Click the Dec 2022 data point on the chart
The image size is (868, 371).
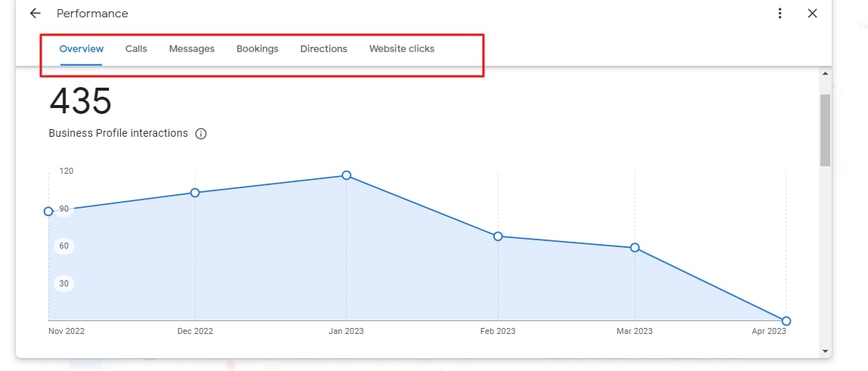click(195, 193)
